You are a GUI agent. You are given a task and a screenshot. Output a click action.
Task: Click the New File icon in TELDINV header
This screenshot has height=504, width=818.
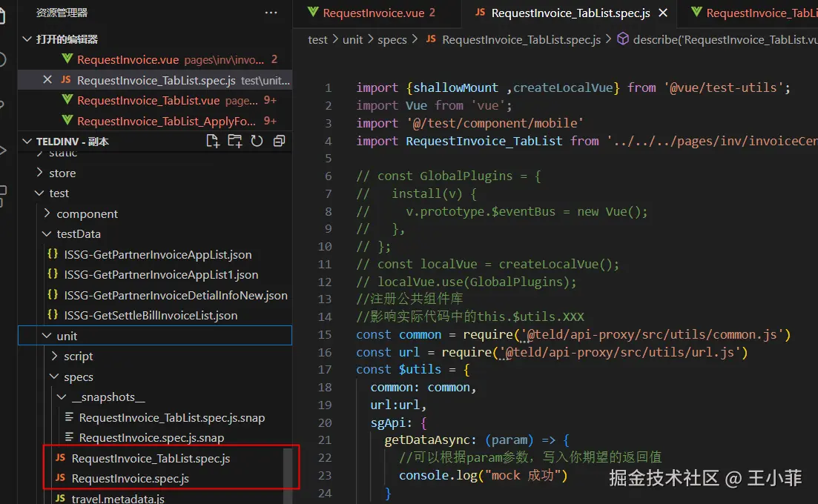[x=212, y=142]
